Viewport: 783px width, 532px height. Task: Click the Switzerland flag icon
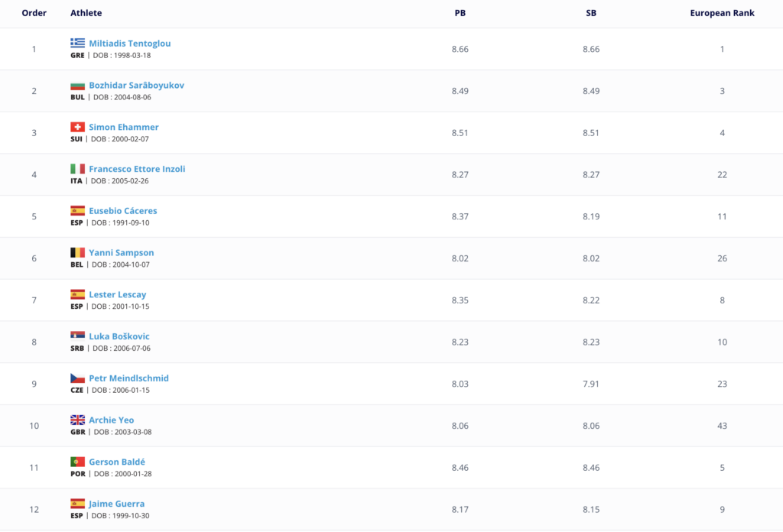tap(77, 127)
